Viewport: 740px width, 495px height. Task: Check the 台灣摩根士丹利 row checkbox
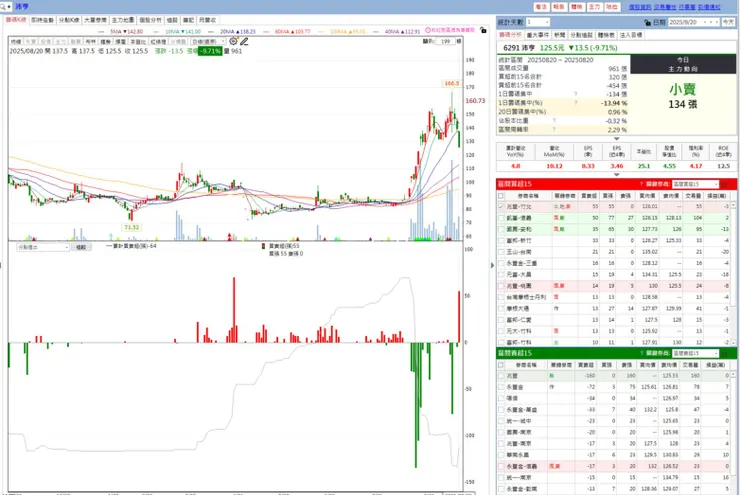point(501,297)
